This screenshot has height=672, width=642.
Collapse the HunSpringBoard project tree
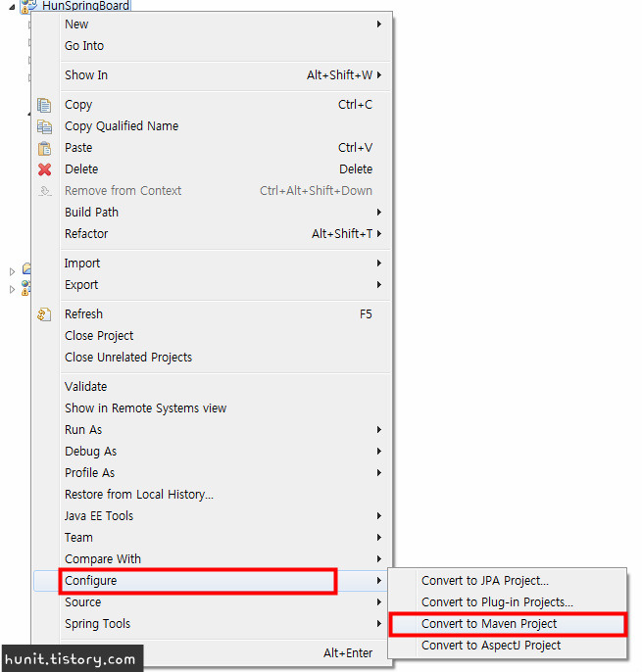[x=12, y=7]
